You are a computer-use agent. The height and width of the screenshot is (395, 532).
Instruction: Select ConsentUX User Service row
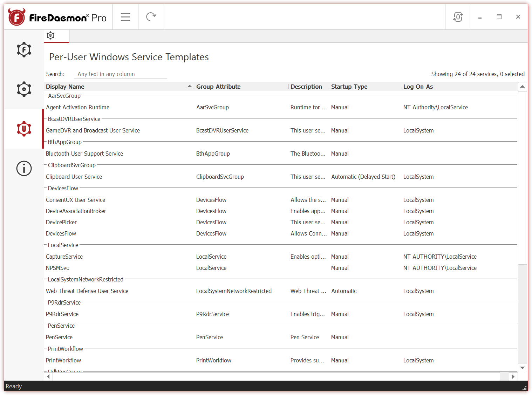[x=281, y=200]
